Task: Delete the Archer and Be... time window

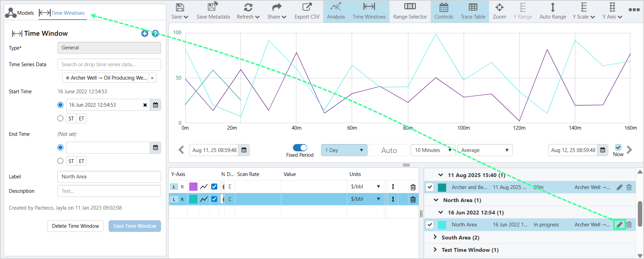Action: [629, 187]
